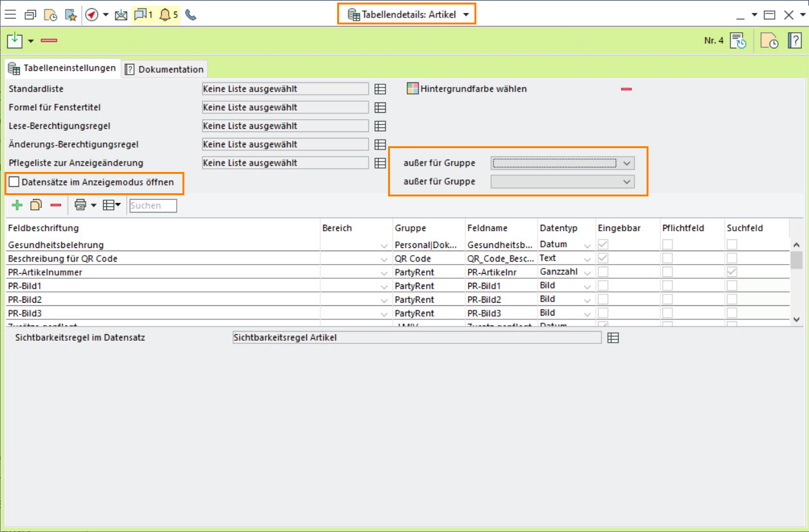This screenshot has width=809, height=532.
Task: Click the printer icon in the field toolbar
Action: pyautogui.click(x=80, y=205)
